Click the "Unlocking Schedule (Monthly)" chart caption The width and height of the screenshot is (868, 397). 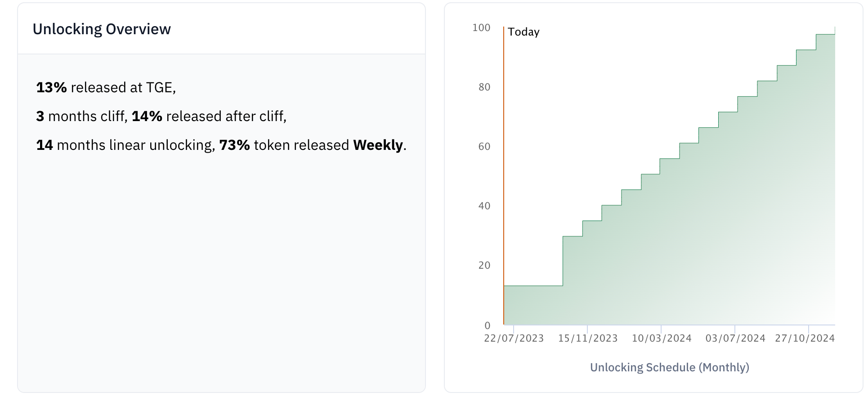pyautogui.click(x=669, y=368)
